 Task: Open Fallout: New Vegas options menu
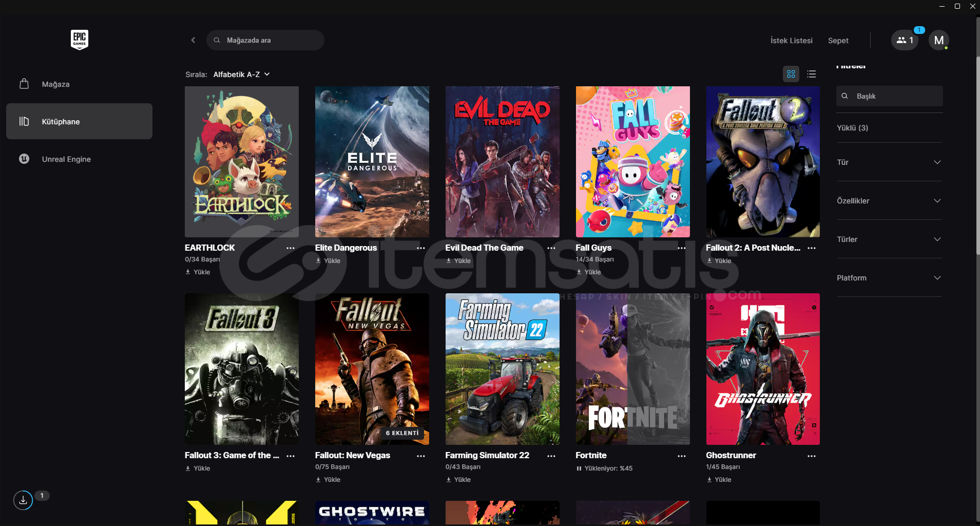pos(421,456)
